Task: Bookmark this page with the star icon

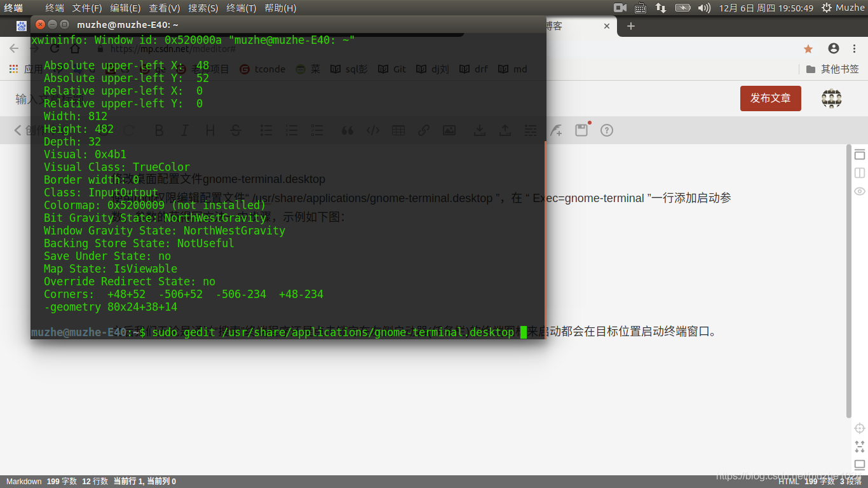Action: (808, 49)
